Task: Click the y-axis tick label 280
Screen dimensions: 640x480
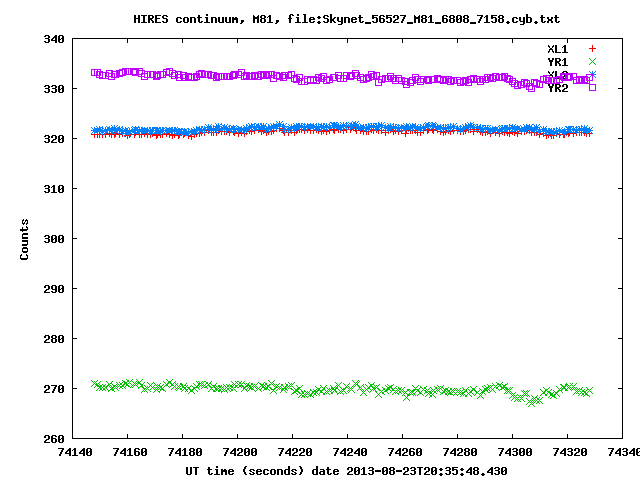Action: (54, 339)
